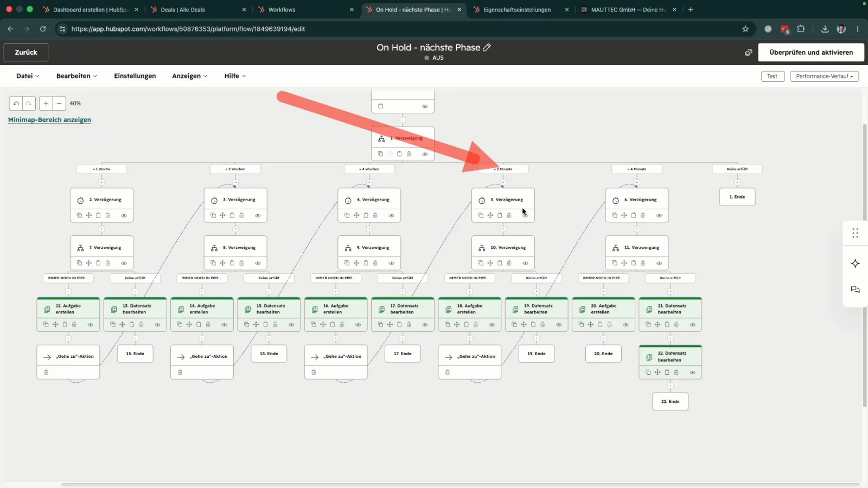Click link icon beside Überprüfen und aktivieren
The image size is (868, 488).
(x=749, y=53)
